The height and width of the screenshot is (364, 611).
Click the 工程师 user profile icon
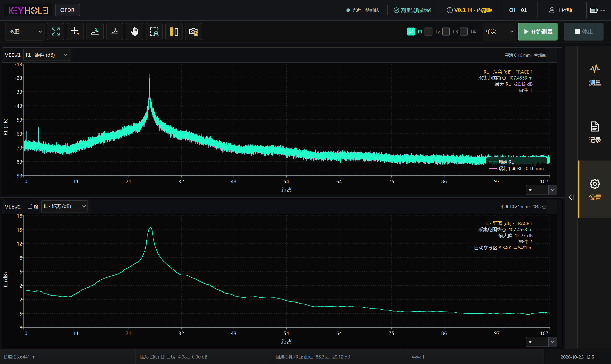[551, 10]
